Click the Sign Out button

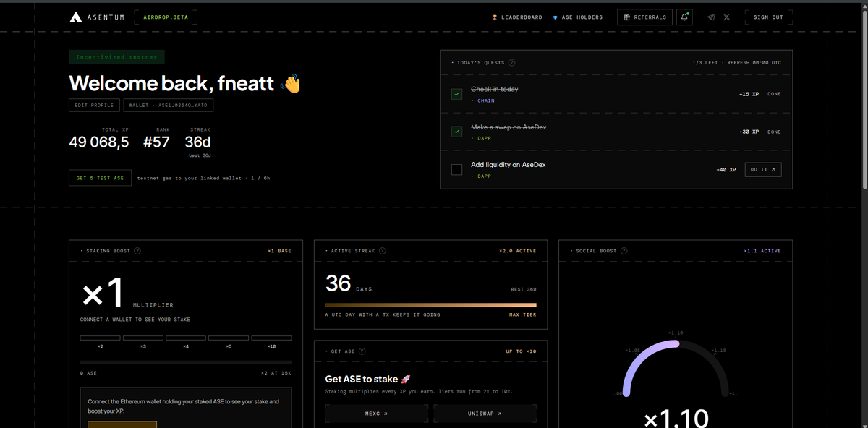pyautogui.click(x=768, y=17)
